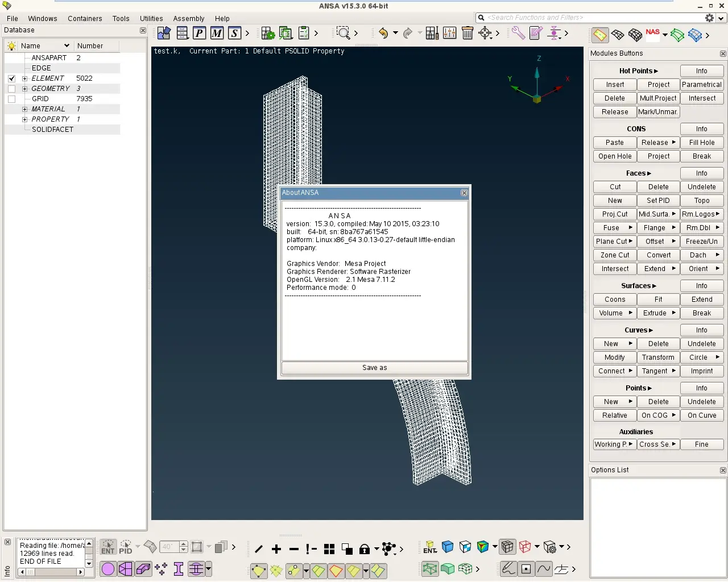
Task: Click the clipboard checklist icon
Action: pos(304,34)
